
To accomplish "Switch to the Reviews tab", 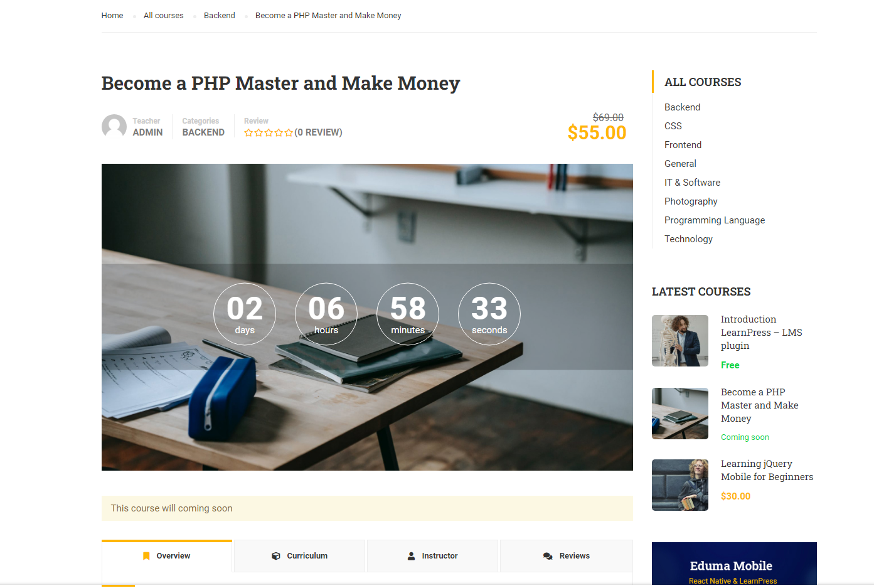I will 567,556.
